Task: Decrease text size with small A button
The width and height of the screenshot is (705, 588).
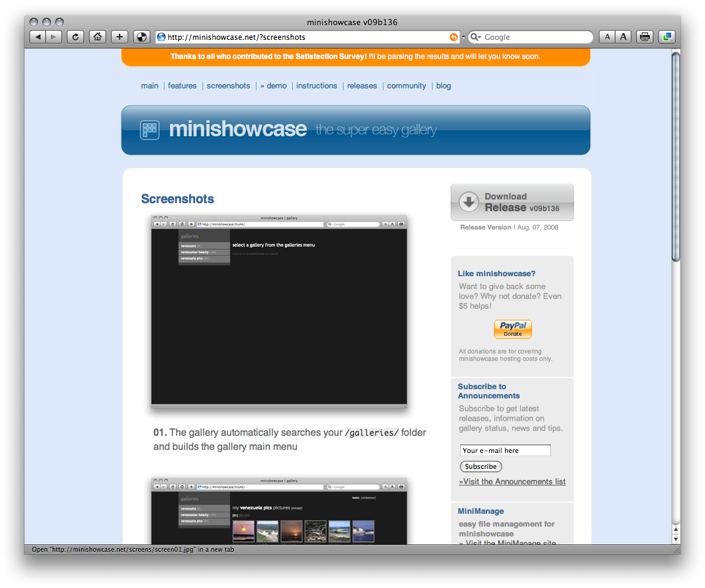Action: click(607, 37)
